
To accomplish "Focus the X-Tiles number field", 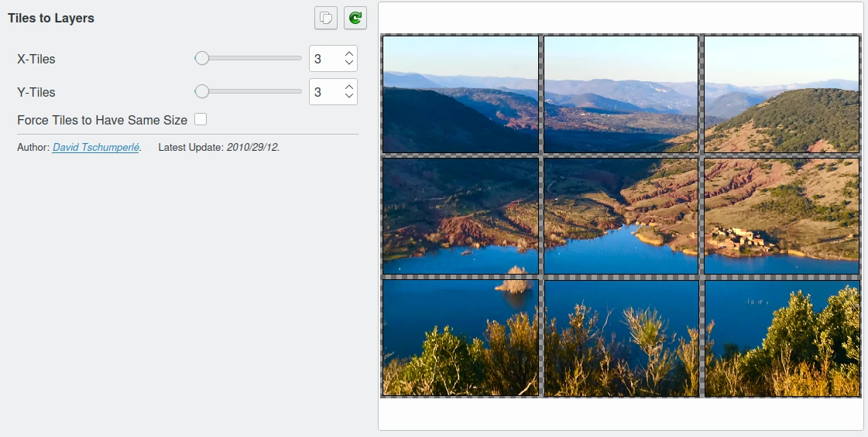I will pyautogui.click(x=325, y=59).
